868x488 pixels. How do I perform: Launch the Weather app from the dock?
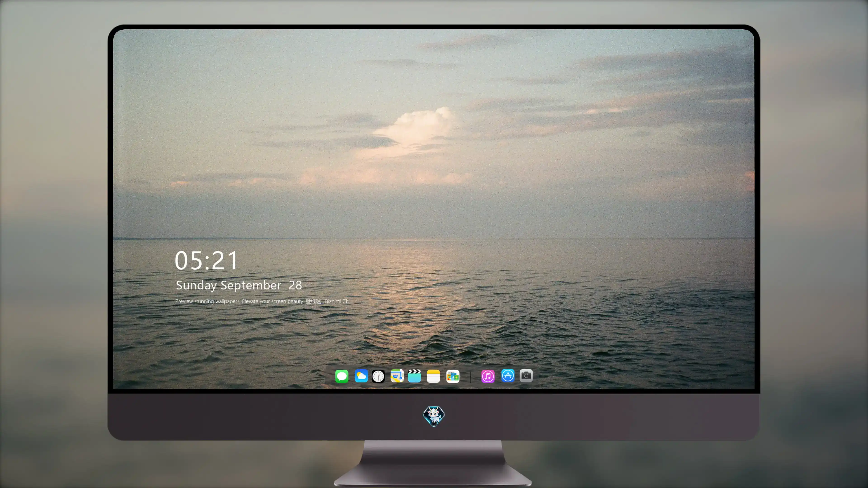click(x=361, y=376)
